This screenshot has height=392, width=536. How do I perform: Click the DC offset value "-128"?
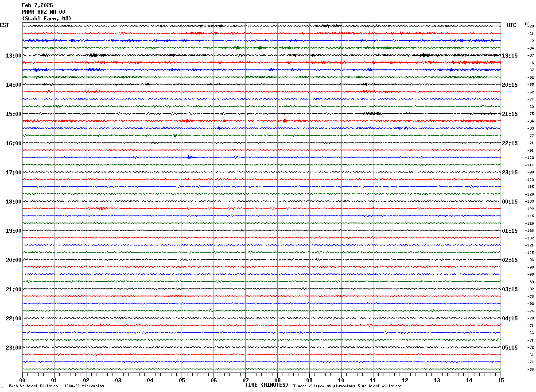[x=529, y=231]
